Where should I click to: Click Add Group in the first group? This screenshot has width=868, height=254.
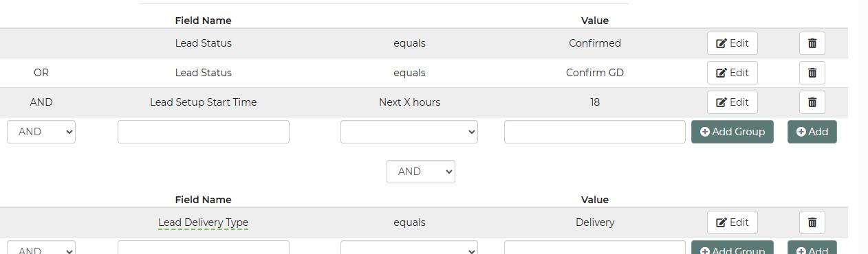point(733,132)
